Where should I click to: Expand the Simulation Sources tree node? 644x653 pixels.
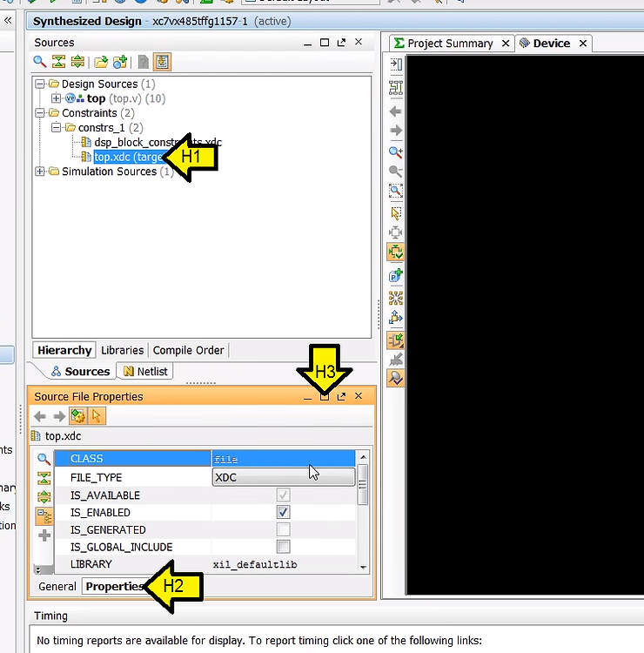pos(40,172)
